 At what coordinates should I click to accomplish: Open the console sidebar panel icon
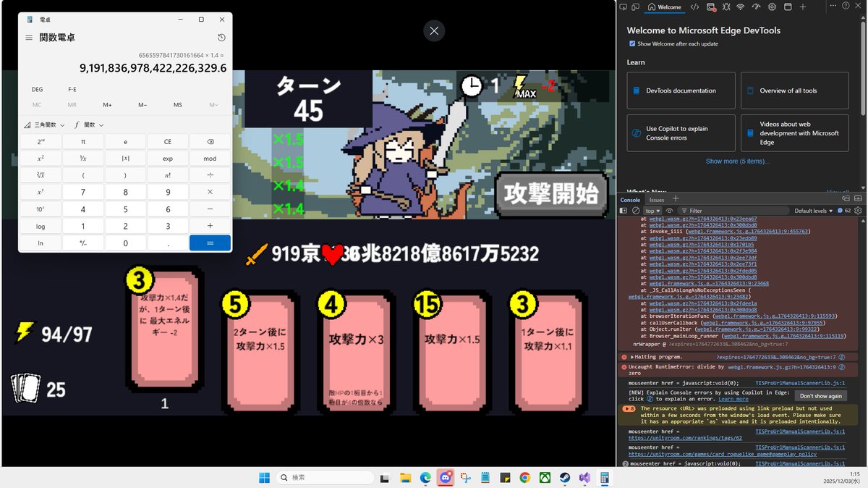coord(624,210)
